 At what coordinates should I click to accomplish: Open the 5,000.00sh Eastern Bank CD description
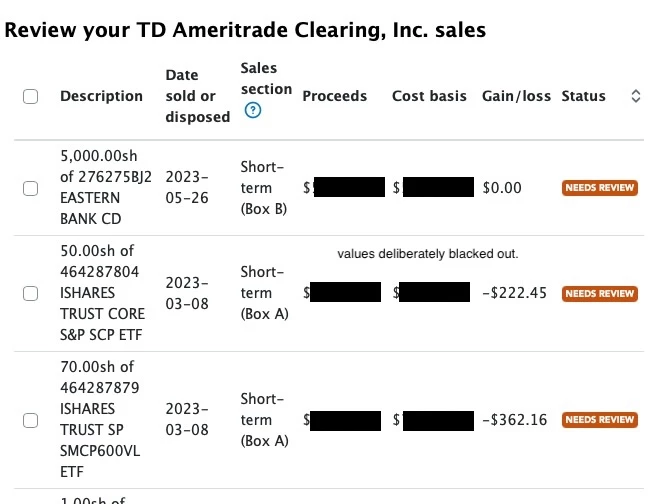tap(106, 187)
